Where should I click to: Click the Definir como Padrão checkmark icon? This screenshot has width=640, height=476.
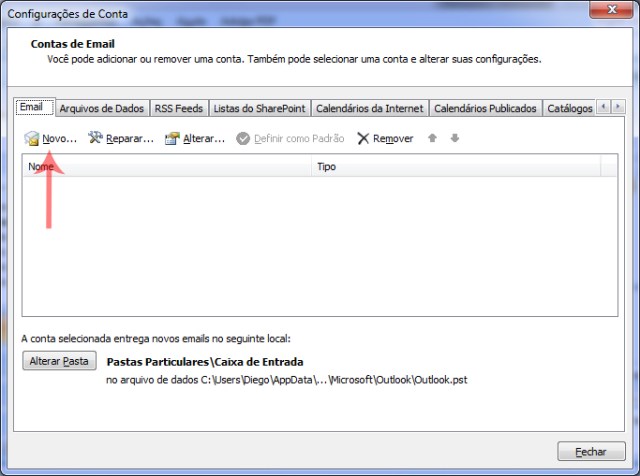coord(243,139)
